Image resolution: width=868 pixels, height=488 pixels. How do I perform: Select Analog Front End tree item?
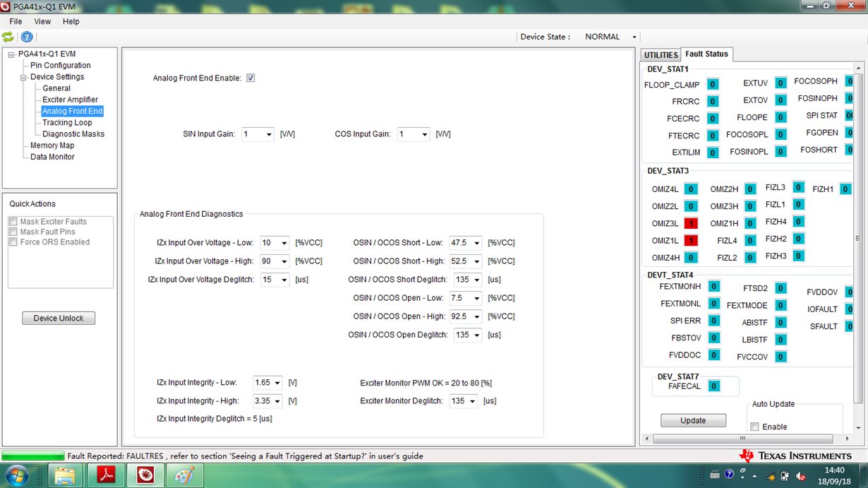pyautogui.click(x=72, y=111)
